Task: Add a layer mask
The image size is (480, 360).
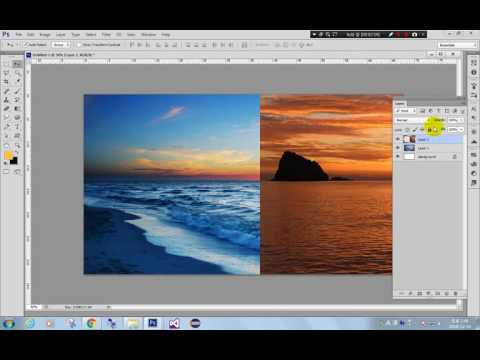Action: (x=419, y=293)
